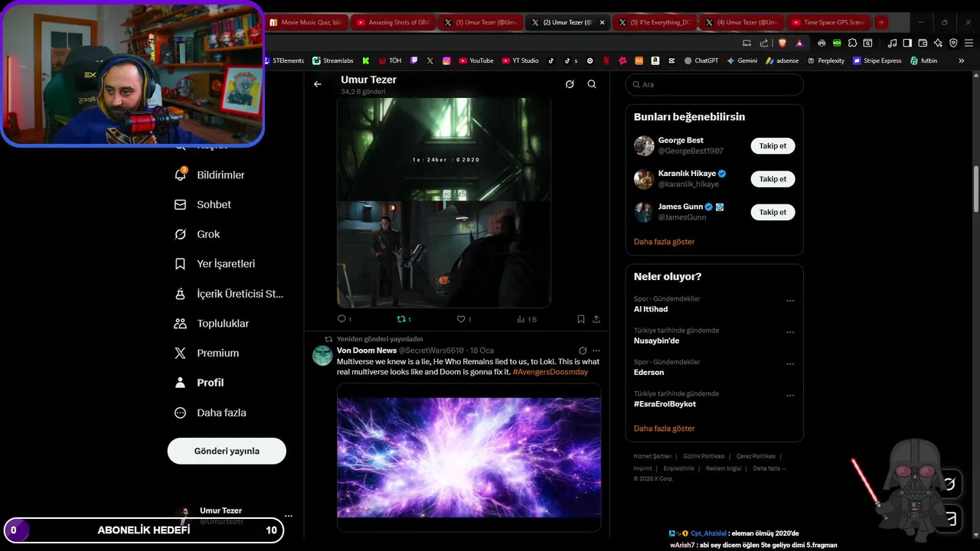This screenshot has width=980, height=551.
Task: Like the Loki image tweet
Action: [464, 319]
